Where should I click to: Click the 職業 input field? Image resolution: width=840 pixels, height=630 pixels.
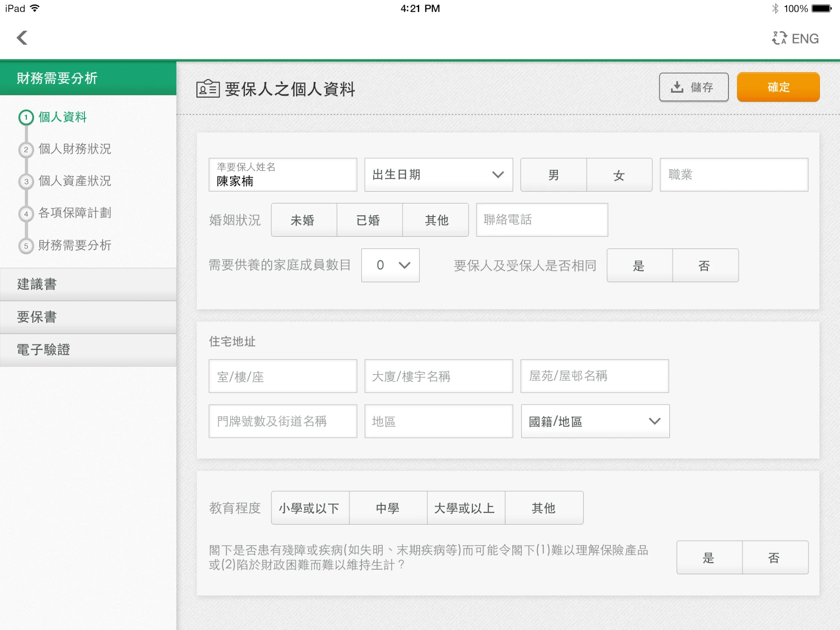[734, 175]
